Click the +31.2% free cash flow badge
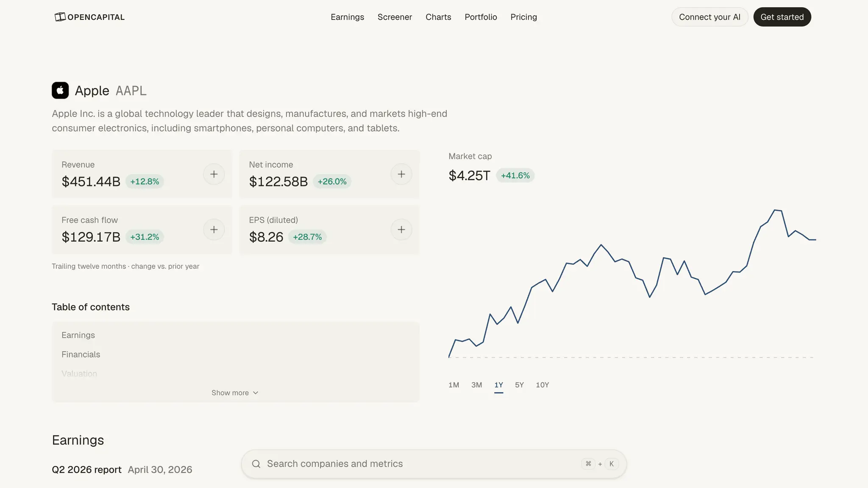868x488 pixels. (145, 237)
